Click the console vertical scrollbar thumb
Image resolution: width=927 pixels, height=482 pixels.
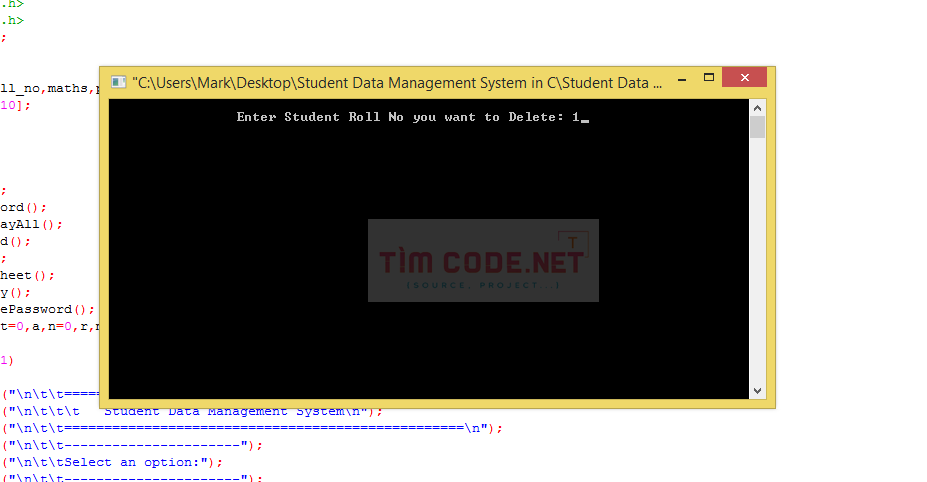pos(757,127)
